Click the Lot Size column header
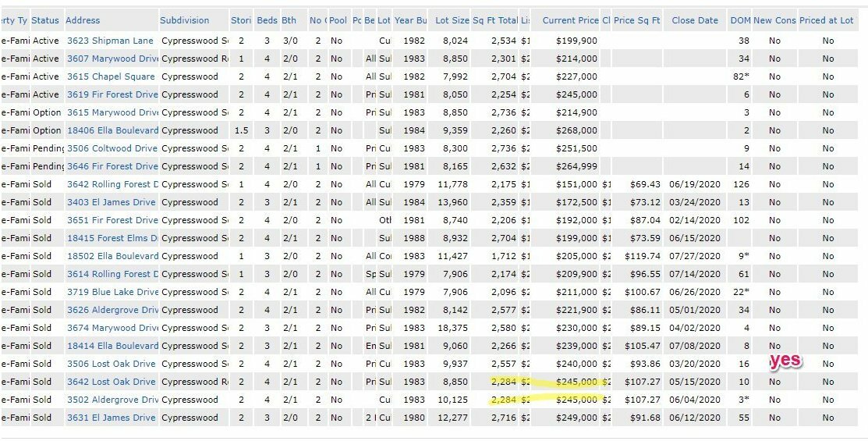 pyautogui.click(x=452, y=20)
